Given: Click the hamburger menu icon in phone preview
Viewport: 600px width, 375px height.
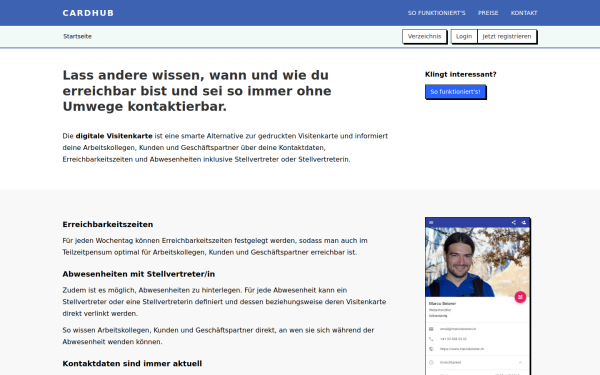Looking at the screenshot, I should (x=431, y=222).
